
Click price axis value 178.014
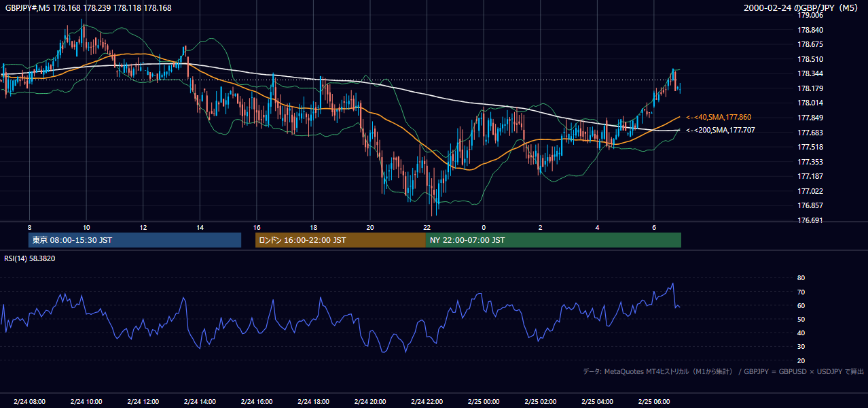click(810, 103)
